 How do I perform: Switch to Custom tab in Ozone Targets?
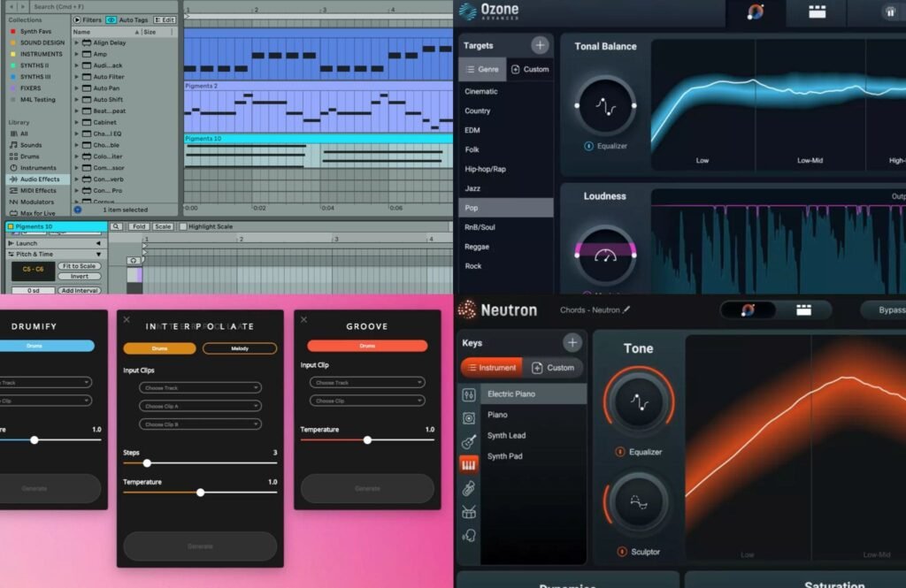click(530, 69)
